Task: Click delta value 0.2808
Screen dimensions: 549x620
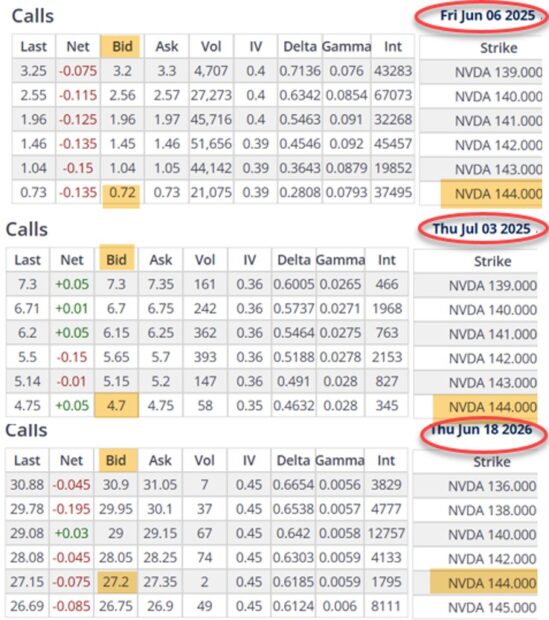Action: point(300,193)
